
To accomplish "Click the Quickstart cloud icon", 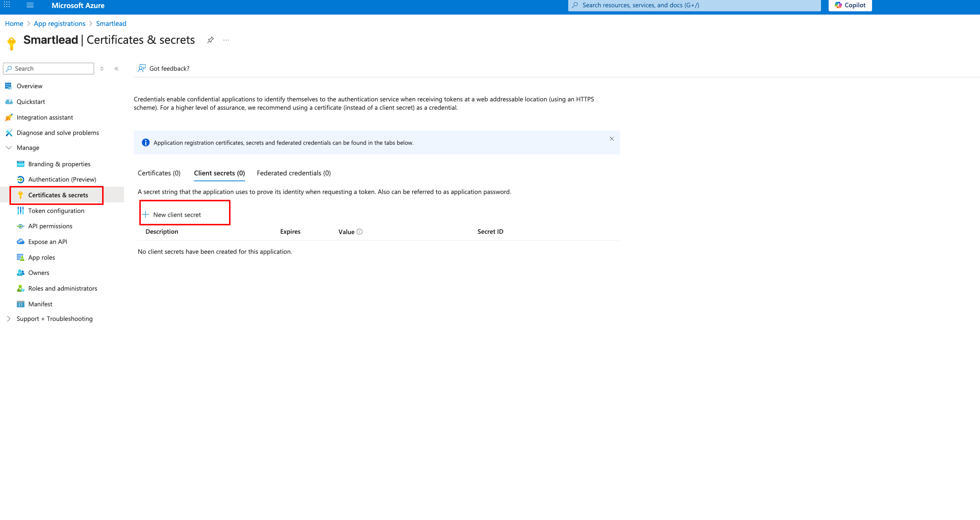I will (x=8, y=102).
